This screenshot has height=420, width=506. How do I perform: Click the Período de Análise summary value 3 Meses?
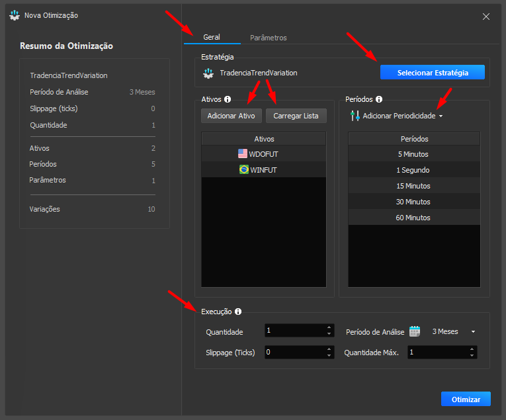coord(142,92)
